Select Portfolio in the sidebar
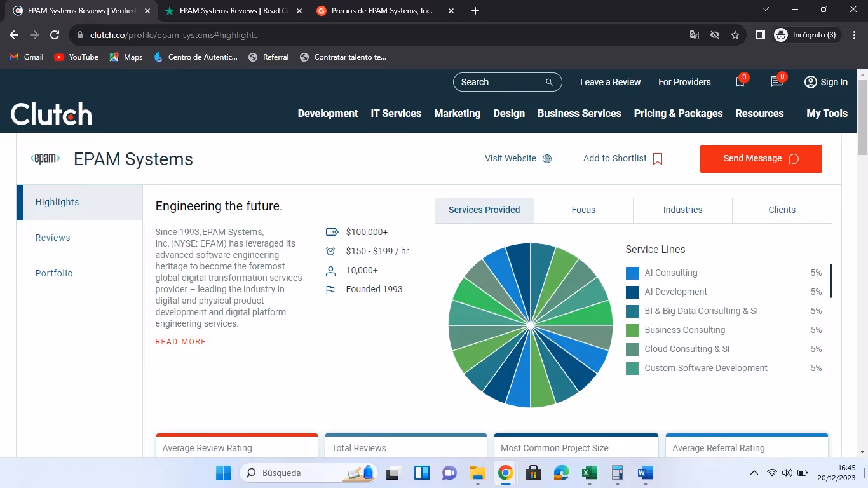 click(x=79, y=273)
